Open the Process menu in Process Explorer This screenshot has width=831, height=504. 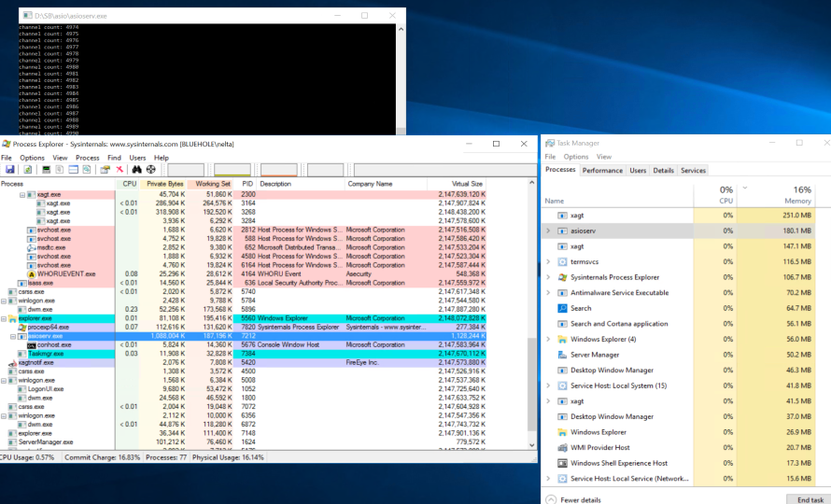click(88, 158)
